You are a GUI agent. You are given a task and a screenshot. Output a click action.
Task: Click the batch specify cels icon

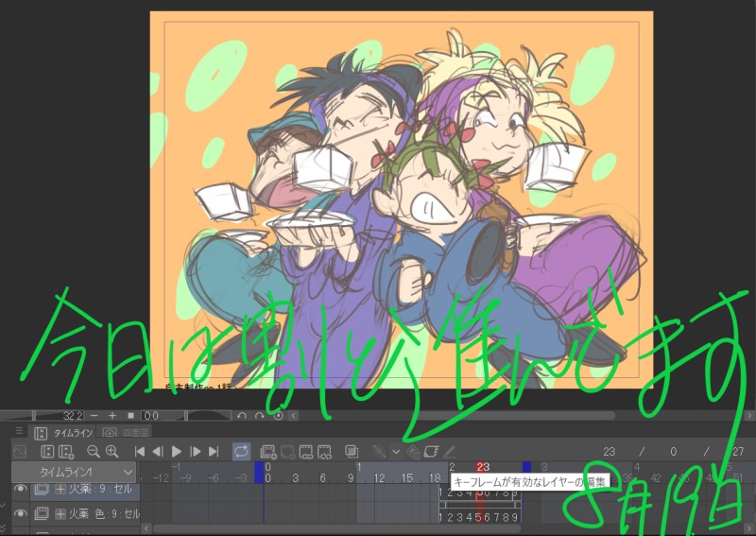point(324,452)
